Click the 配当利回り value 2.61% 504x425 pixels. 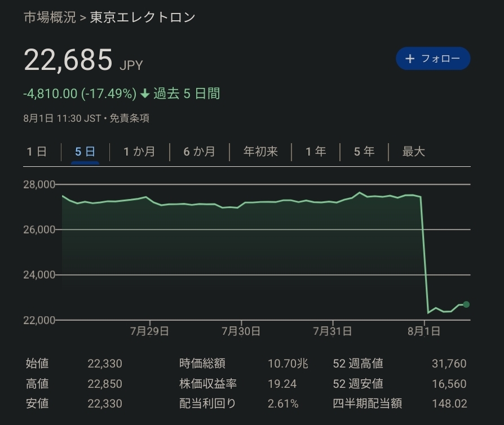pos(283,404)
